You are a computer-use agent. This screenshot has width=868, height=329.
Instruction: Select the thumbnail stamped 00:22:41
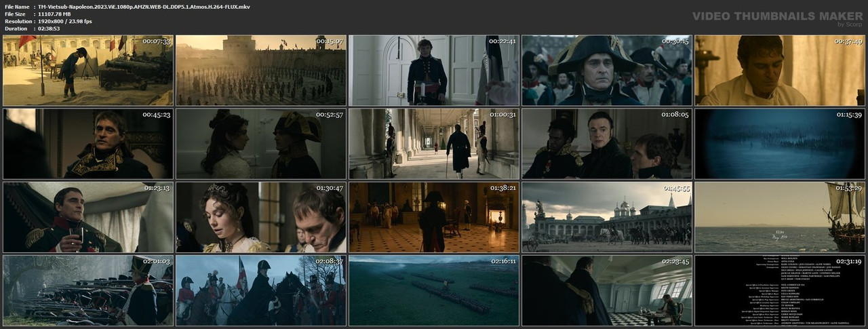434,70
